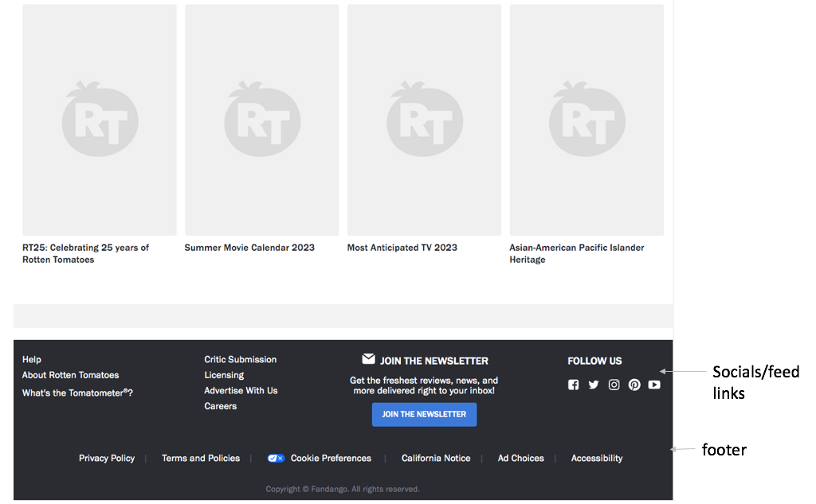Open Terms and Policies link
This screenshot has width=816, height=504.
point(201,459)
